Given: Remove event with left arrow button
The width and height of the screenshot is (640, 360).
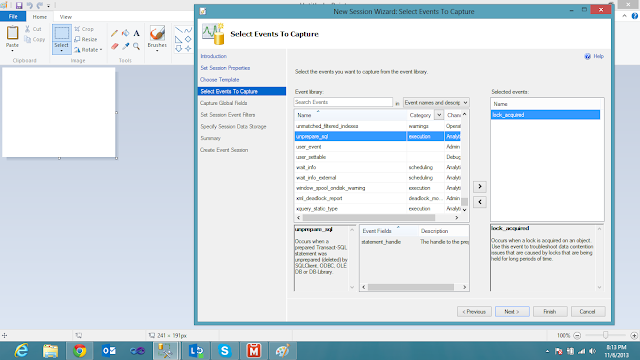Looking at the screenshot, I should point(480,202).
